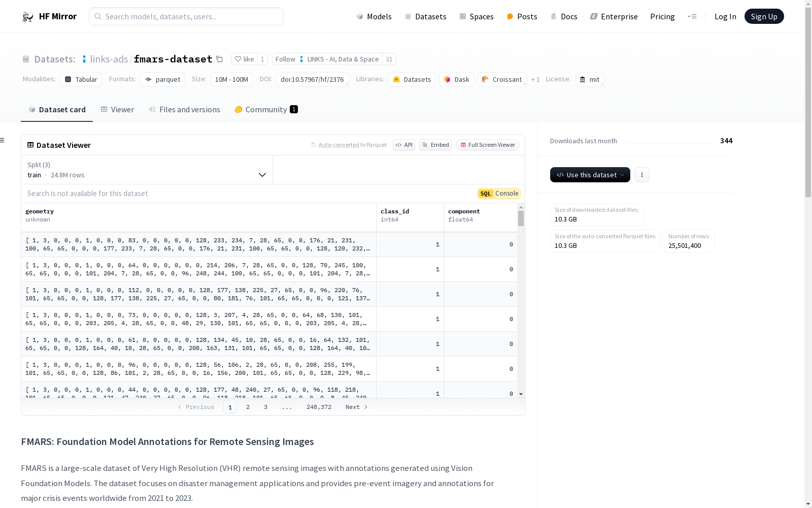Viewport: 812px width, 508px height.
Task: Open the fmars-dataset title link
Action: (173, 59)
